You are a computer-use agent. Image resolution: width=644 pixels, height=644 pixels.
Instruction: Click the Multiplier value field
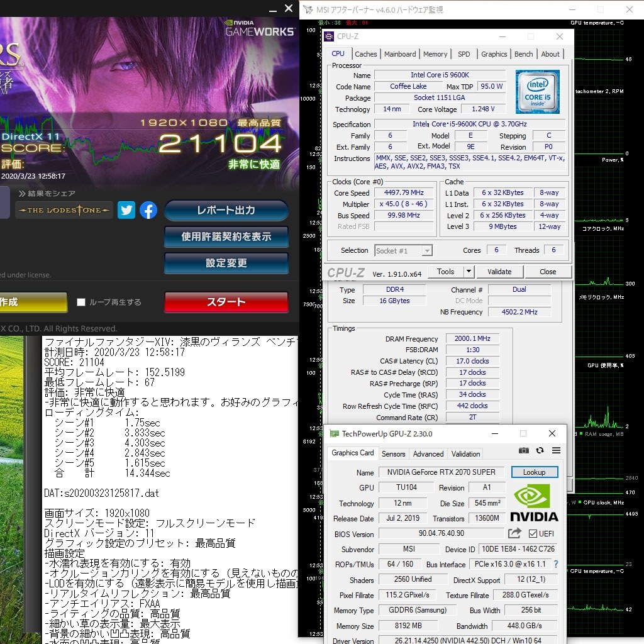coord(404,204)
